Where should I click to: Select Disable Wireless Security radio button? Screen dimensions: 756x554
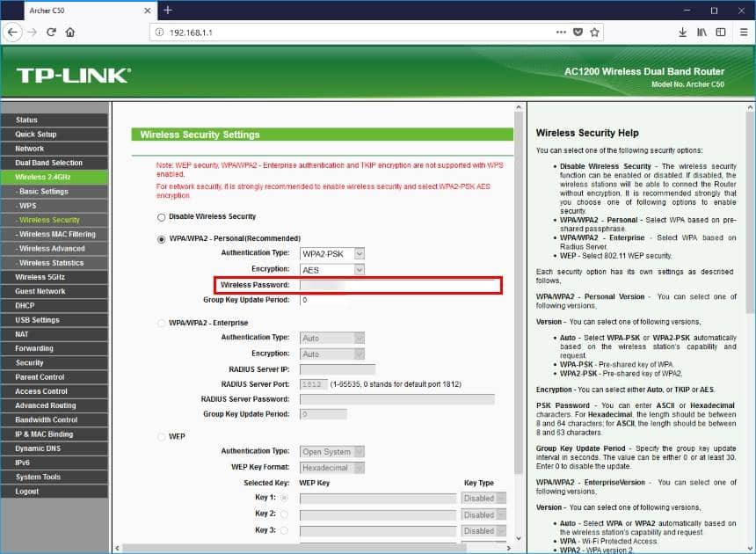(x=161, y=217)
